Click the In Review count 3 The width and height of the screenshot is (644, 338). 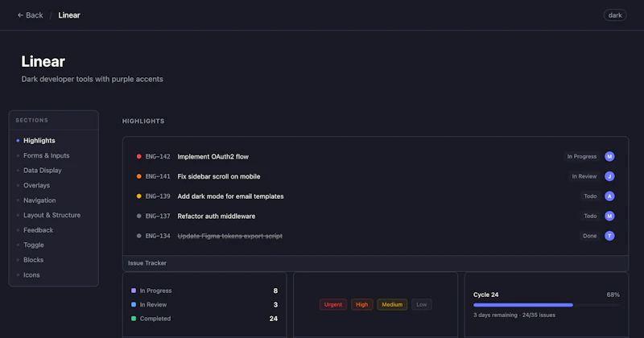click(x=275, y=305)
